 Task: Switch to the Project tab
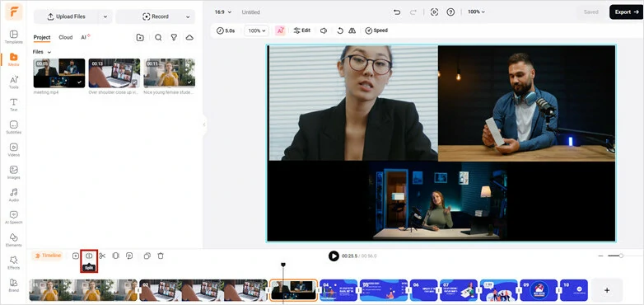click(42, 37)
